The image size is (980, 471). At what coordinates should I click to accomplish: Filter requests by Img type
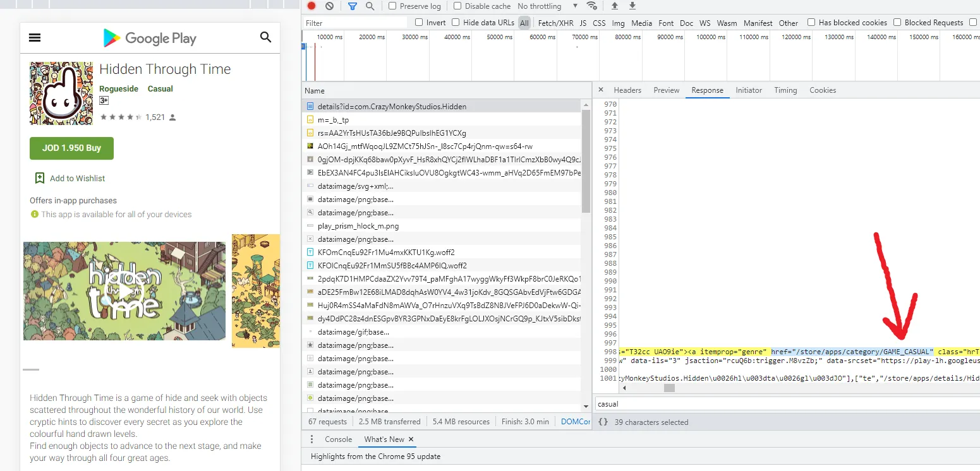[x=619, y=23]
